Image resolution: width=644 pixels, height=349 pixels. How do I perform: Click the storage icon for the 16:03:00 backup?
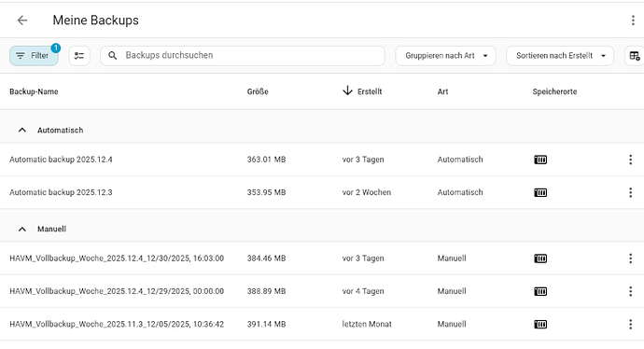tap(540, 258)
